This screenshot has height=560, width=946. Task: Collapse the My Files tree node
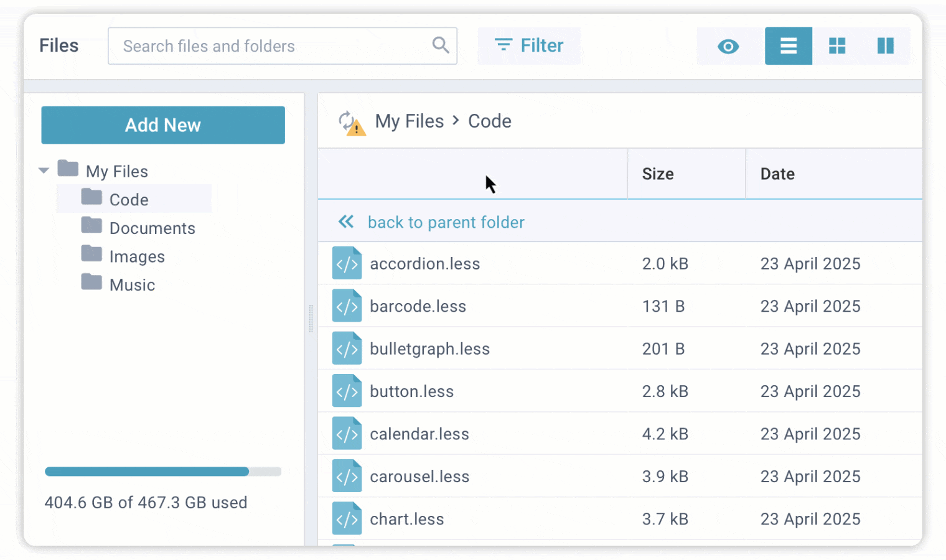coord(44,170)
